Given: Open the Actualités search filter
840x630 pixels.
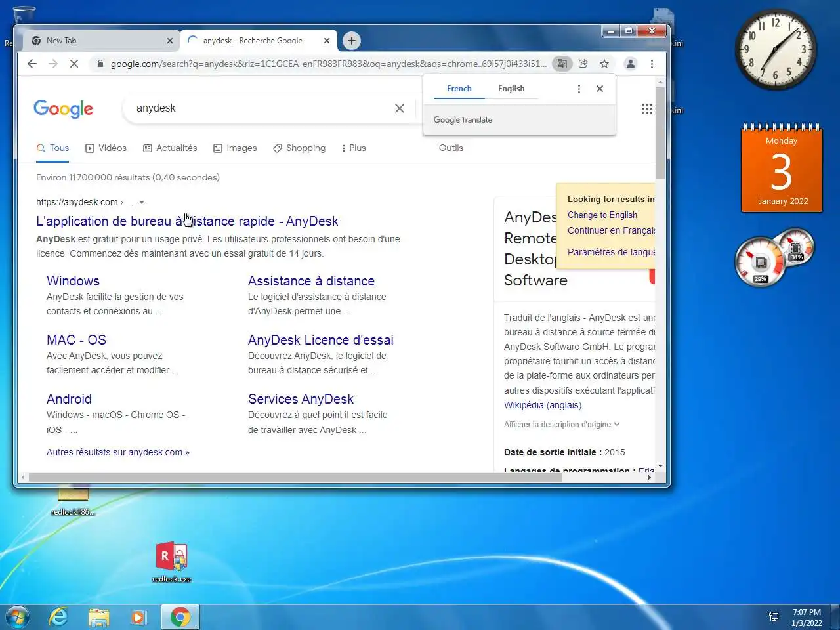Looking at the screenshot, I should point(170,148).
